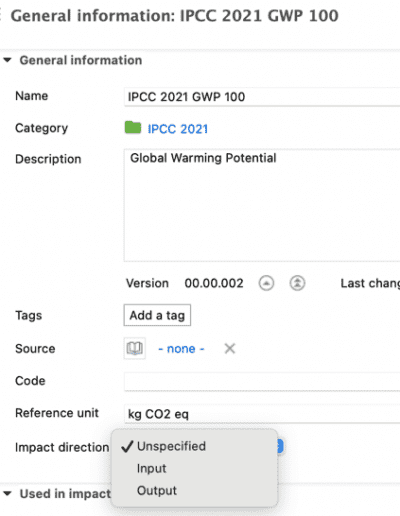Screen dimensions: 400x516
Task: Click into the Name text field
Action: coord(262,97)
